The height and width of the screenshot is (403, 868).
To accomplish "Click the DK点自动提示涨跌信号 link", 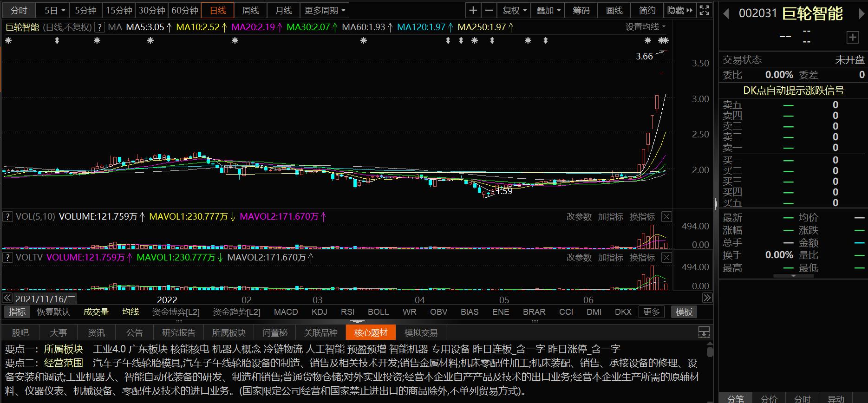I will tap(793, 91).
